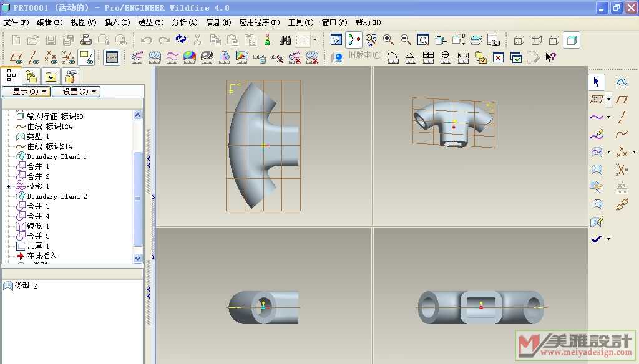Click the Zoom In magnifier icon
Viewport: 639px width, 364px height.
tap(388, 39)
